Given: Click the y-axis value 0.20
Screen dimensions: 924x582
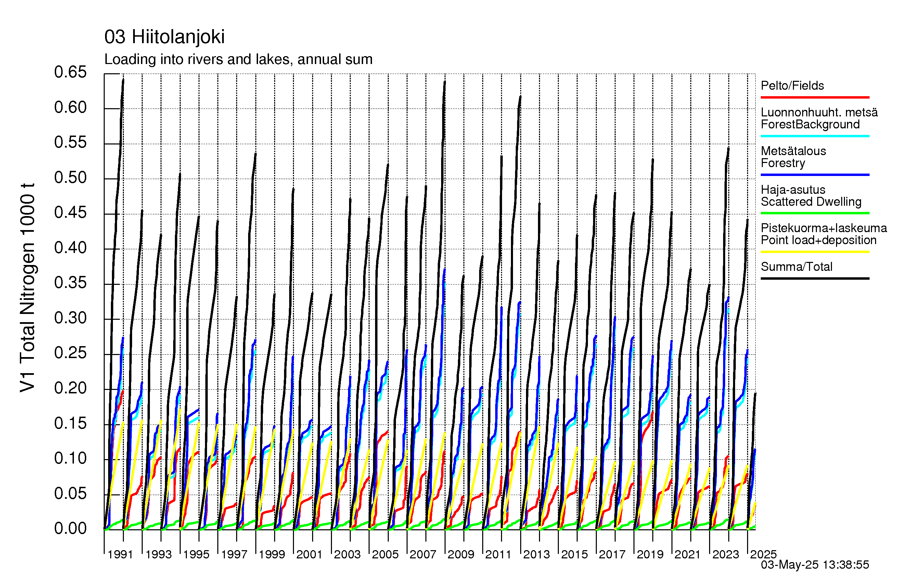Looking at the screenshot, I should (x=70, y=389).
